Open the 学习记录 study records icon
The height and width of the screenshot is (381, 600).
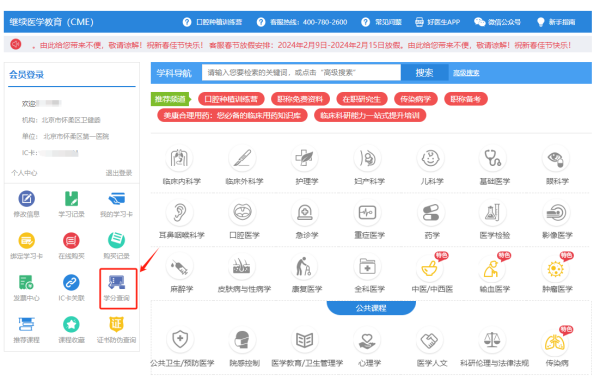(x=71, y=199)
